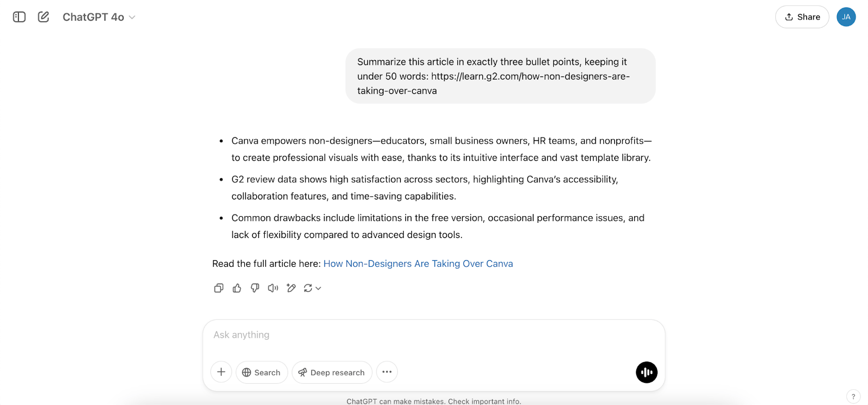Open the regenerate options chevron
Viewport: 868px width, 405px height.
click(x=318, y=288)
